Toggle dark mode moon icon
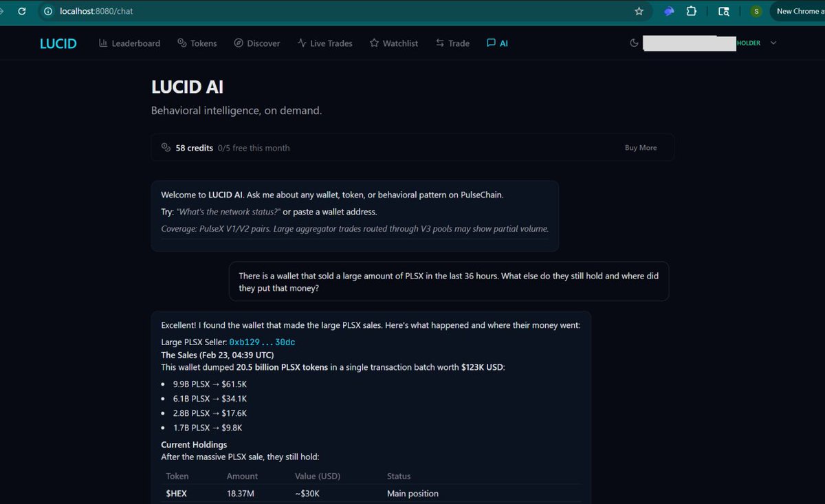Viewport: 825px width, 504px height. coord(634,43)
